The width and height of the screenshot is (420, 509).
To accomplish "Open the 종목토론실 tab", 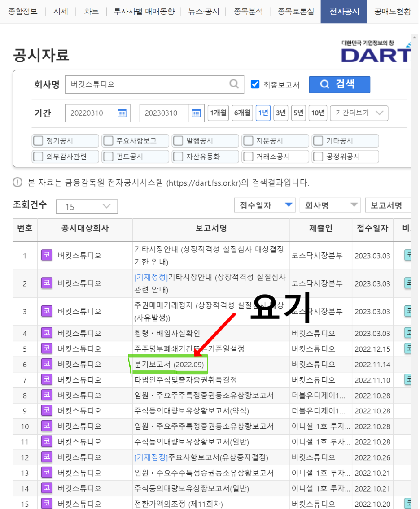I will point(296,12).
